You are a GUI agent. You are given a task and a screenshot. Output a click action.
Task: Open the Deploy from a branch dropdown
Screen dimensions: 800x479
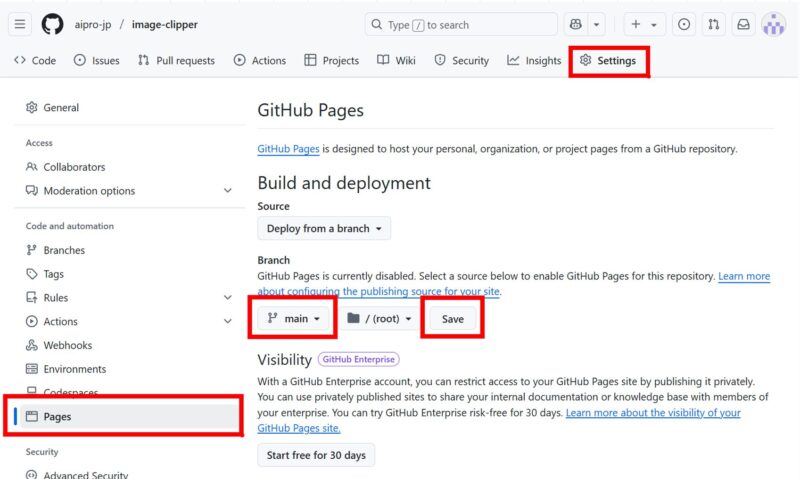tap(324, 229)
